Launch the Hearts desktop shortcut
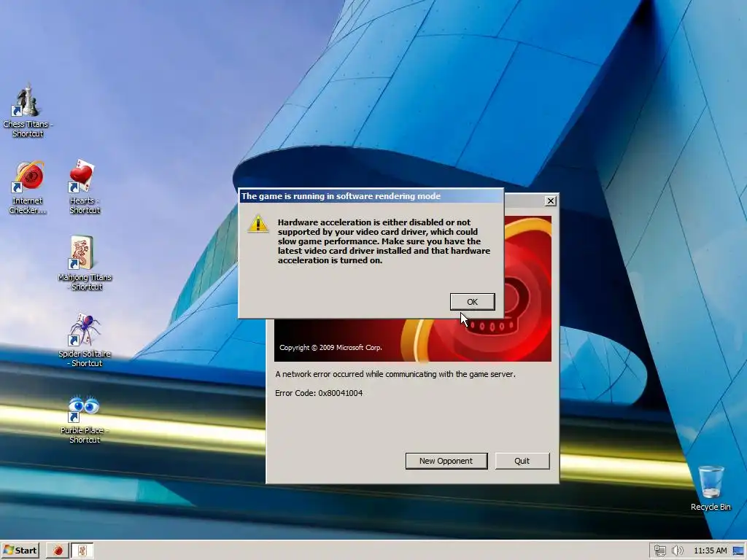The image size is (747, 560). coord(84,187)
